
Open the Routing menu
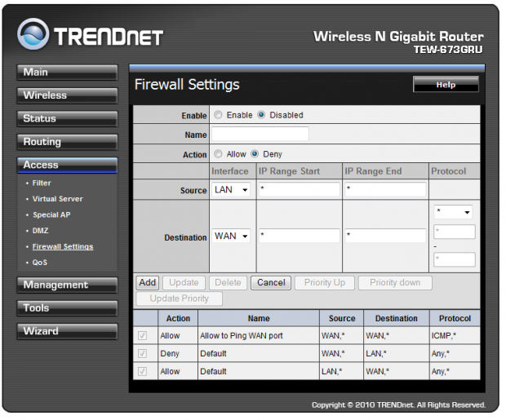coord(67,142)
